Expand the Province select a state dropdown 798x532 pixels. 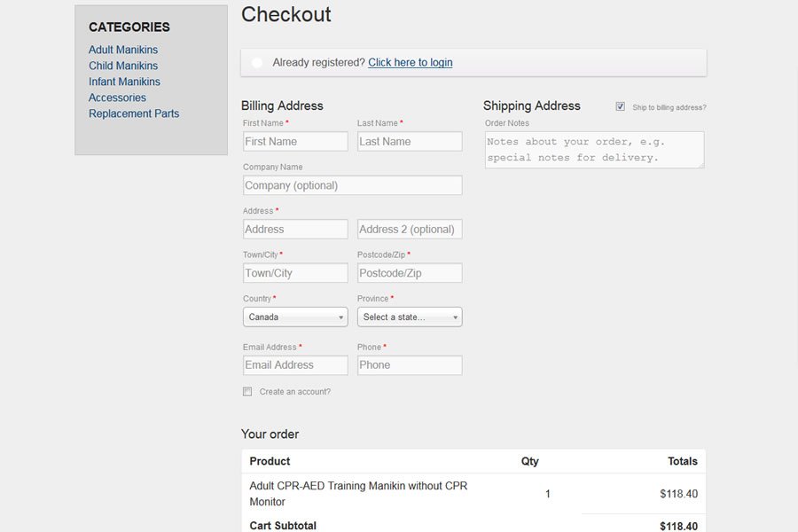[x=410, y=317]
